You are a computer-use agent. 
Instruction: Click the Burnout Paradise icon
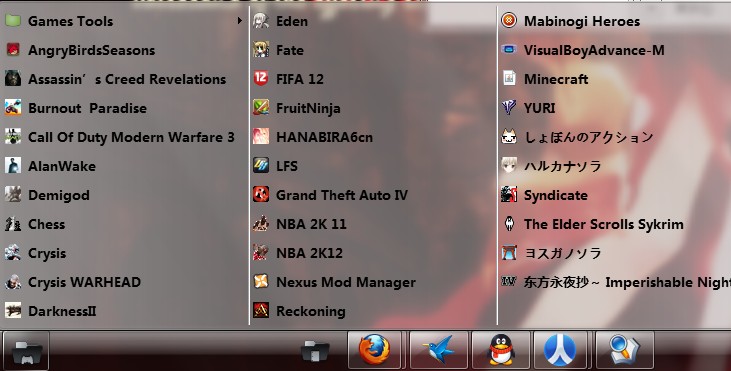click(13, 107)
